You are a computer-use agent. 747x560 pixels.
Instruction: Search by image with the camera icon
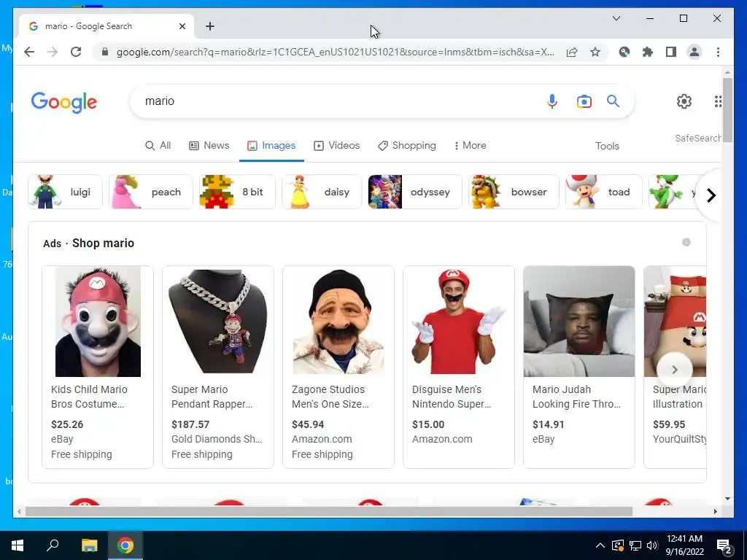[x=584, y=101]
